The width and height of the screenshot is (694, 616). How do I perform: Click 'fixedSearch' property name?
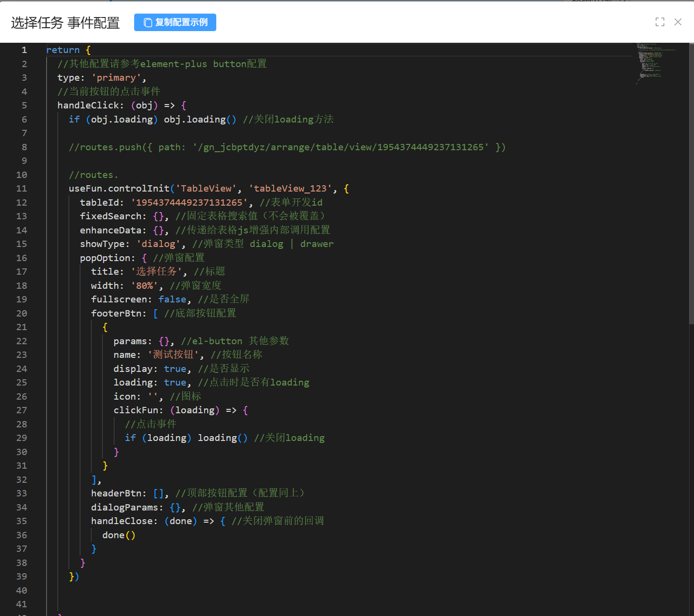pyautogui.click(x=110, y=216)
